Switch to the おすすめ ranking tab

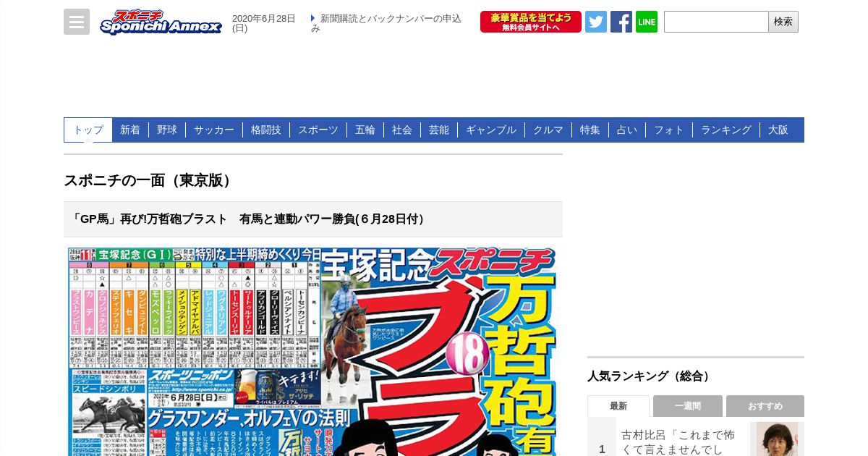[765, 406]
